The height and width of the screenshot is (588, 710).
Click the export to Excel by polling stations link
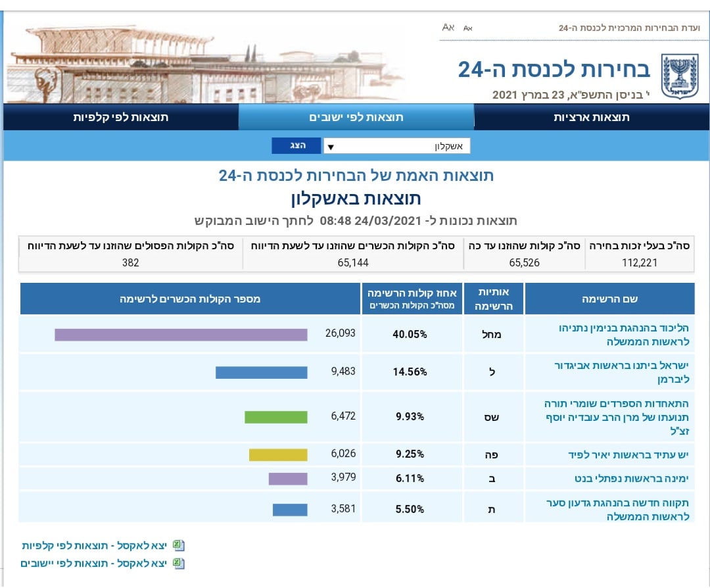point(94,545)
